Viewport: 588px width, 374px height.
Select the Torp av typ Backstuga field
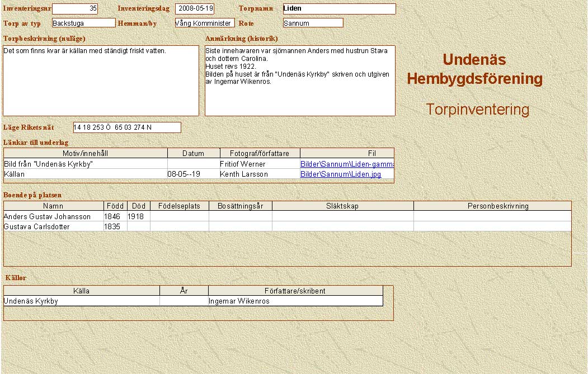83,23
